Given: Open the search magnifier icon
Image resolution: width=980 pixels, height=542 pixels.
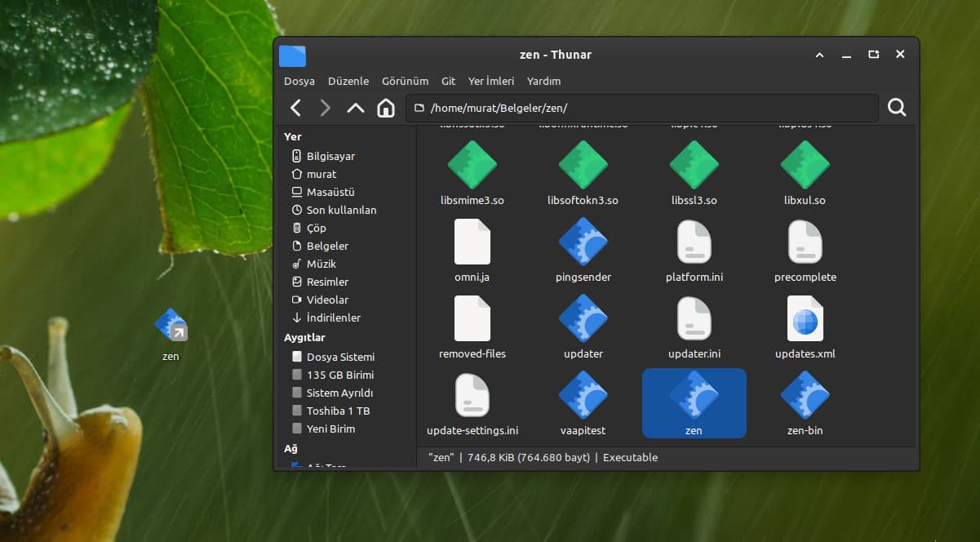Looking at the screenshot, I should pyautogui.click(x=897, y=108).
